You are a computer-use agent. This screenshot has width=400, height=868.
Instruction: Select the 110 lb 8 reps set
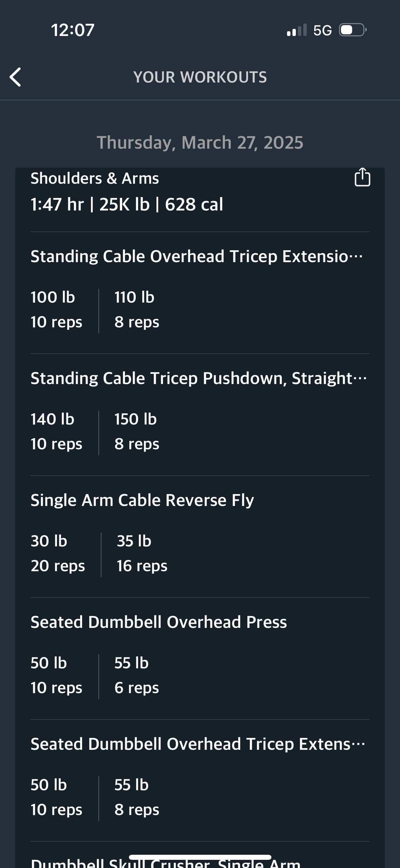[x=137, y=309]
